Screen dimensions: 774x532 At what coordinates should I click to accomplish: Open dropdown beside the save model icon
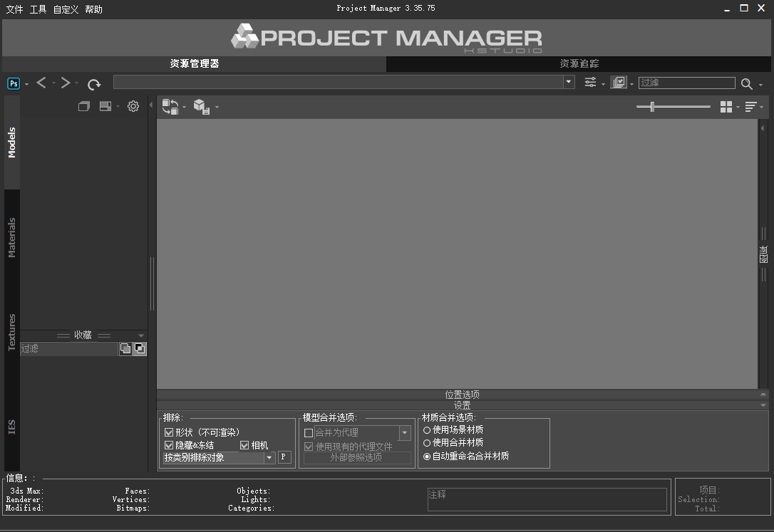point(217,107)
